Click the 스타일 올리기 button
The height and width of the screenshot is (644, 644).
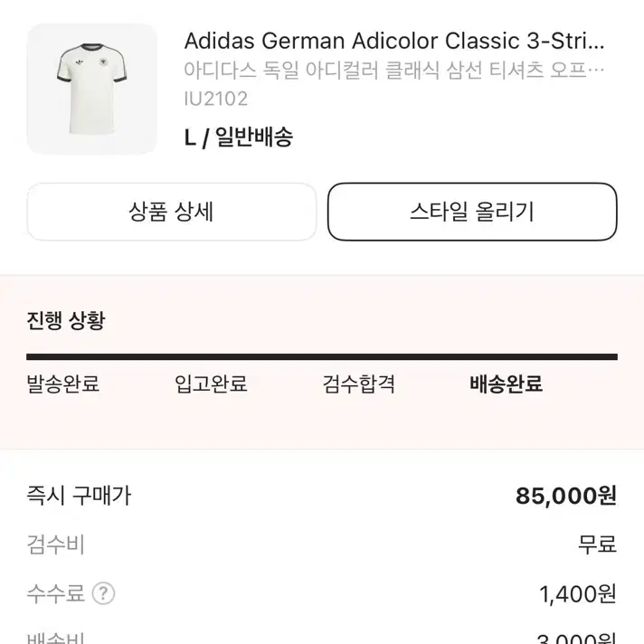coord(472,212)
